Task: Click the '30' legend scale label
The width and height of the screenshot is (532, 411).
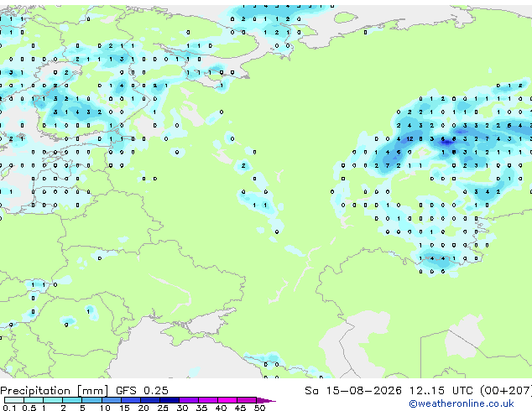Action: (183, 408)
